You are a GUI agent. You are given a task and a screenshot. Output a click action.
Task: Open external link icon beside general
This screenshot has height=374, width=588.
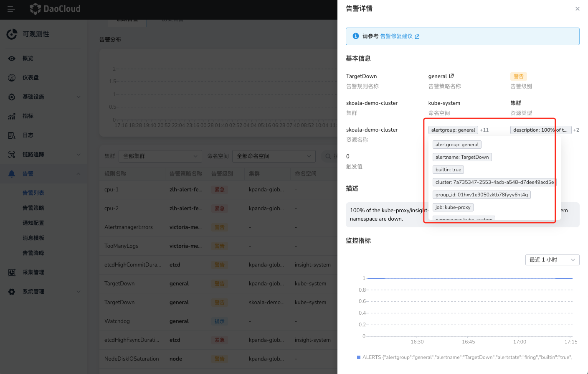tap(451, 76)
